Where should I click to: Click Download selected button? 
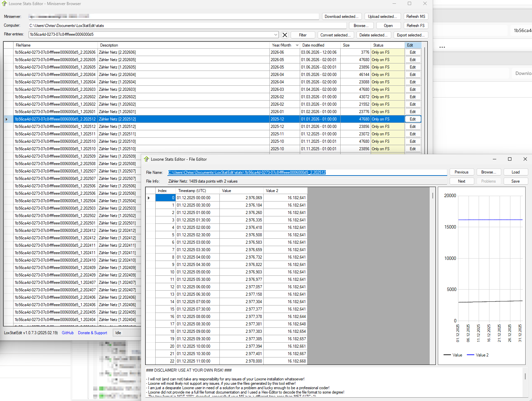342,17
